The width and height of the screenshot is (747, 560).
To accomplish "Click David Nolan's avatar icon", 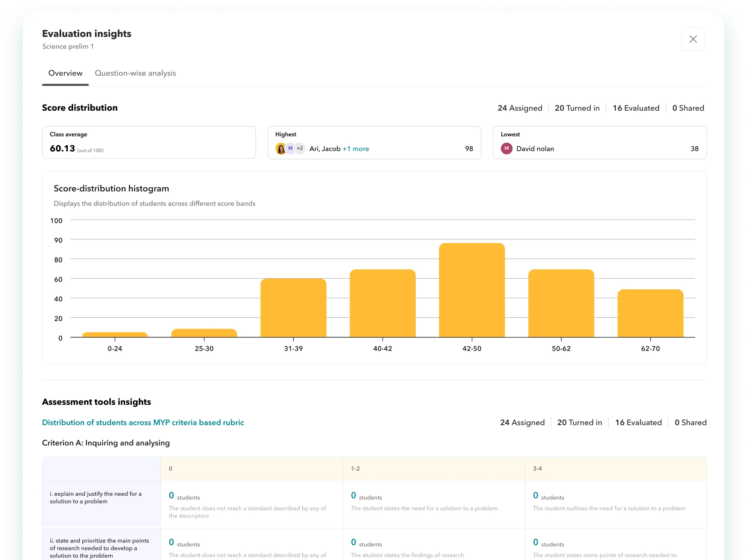I will pos(506,149).
